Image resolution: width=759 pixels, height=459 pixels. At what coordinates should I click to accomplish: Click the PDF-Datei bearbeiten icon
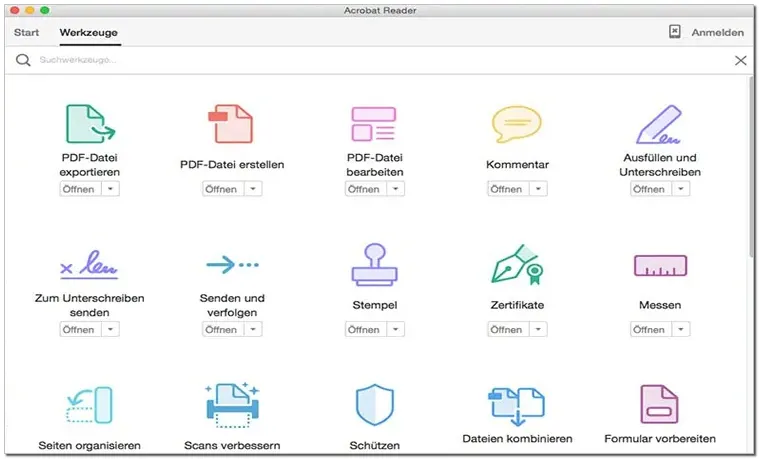[374, 124]
